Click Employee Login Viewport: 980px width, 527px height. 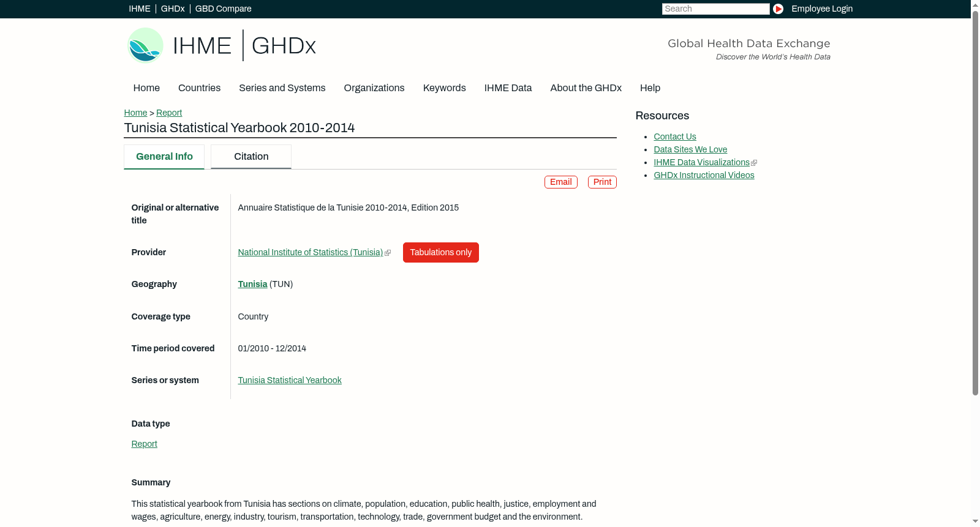tap(822, 9)
